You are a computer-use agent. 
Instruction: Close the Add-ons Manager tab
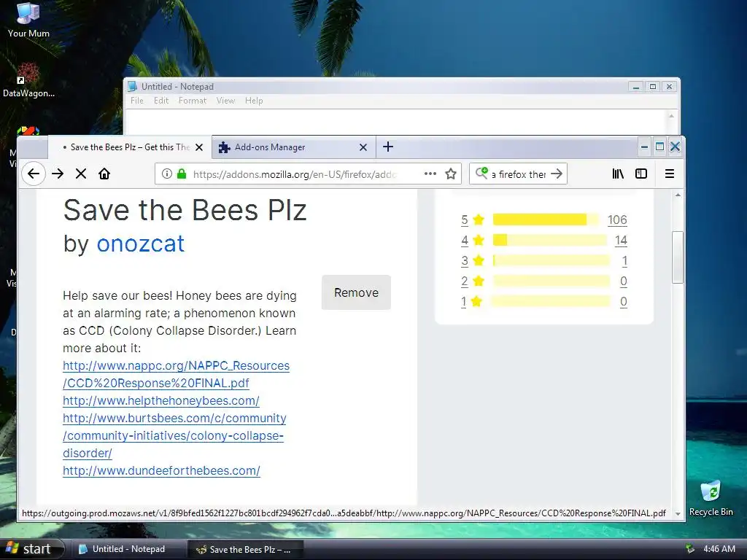pyautogui.click(x=363, y=147)
